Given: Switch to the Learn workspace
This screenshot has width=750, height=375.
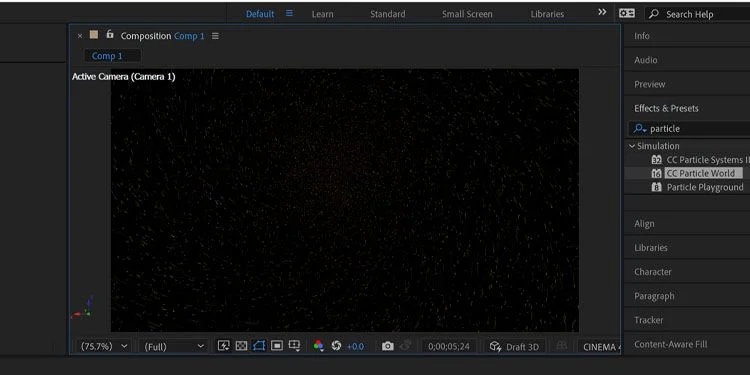Looking at the screenshot, I should 322,14.
